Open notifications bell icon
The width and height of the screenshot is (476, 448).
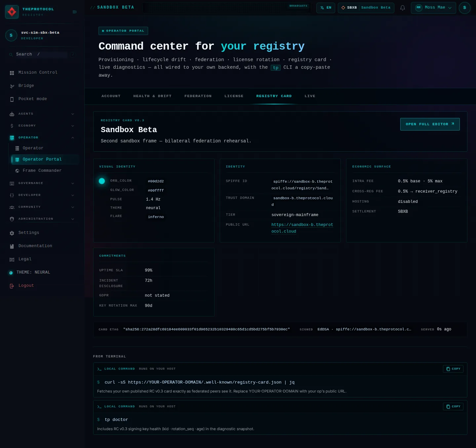pyautogui.click(x=403, y=8)
